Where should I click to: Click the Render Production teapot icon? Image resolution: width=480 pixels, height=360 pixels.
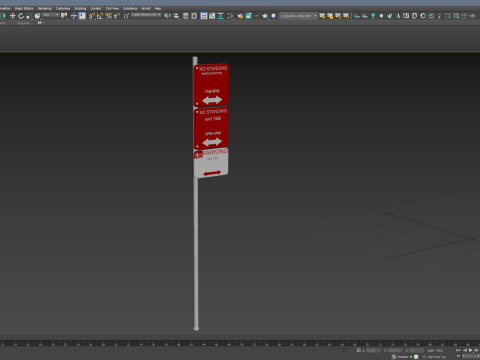(265, 16)
